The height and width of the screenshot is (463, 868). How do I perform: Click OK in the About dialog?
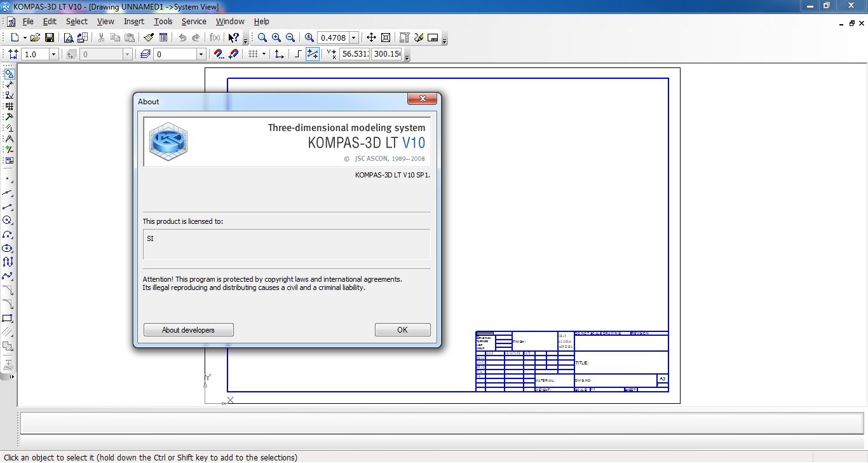coord(402,330)
